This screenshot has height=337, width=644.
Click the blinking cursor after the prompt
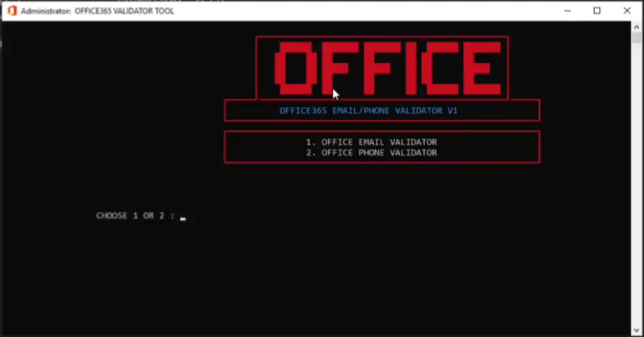[182, 219]
